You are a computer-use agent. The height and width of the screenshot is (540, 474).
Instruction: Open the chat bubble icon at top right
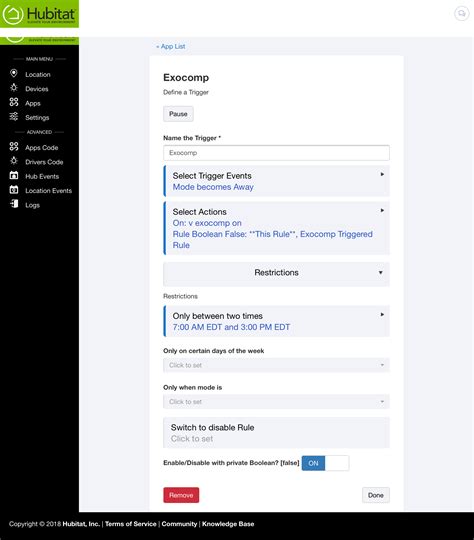[461, 13]
